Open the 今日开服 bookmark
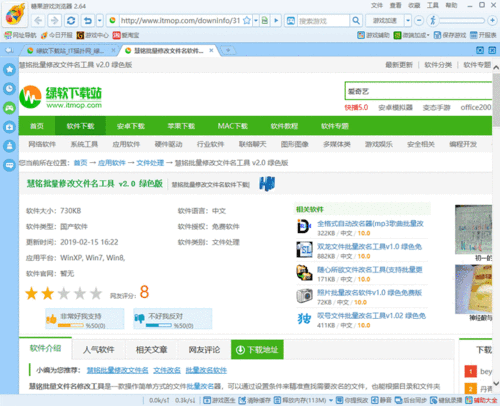The image size is (500, 406). 57,35
